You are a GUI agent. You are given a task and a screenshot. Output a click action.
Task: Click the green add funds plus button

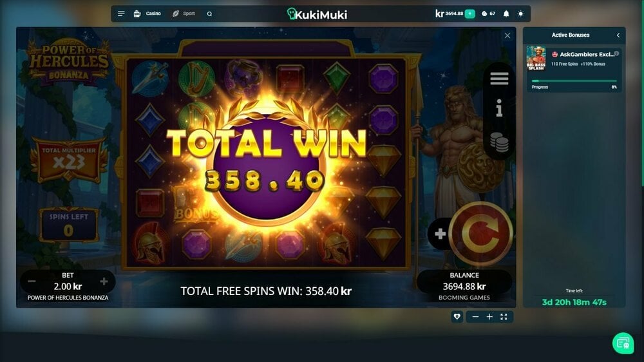tap(470, 14)
